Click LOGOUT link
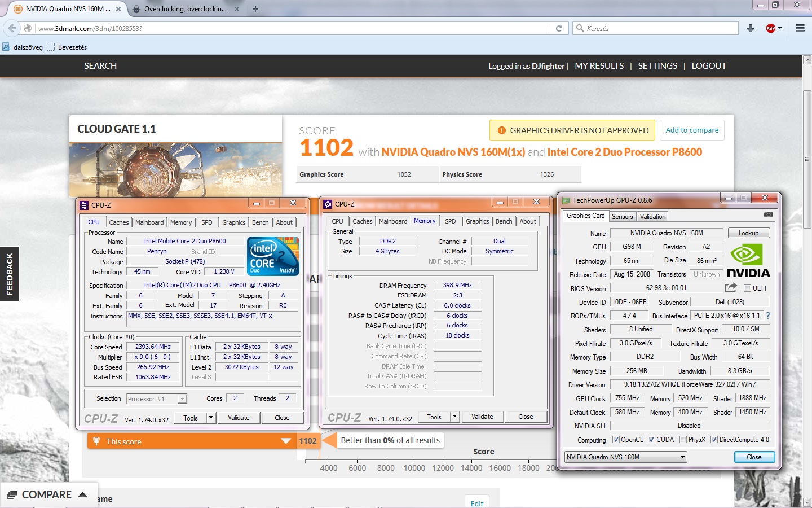 709,66
